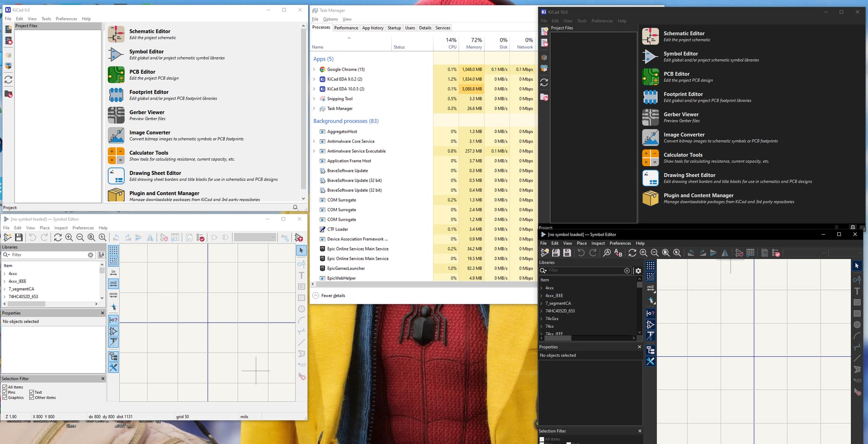Click New Symbol icon in dark Symbol Editor toolbar

pos(545,253)
